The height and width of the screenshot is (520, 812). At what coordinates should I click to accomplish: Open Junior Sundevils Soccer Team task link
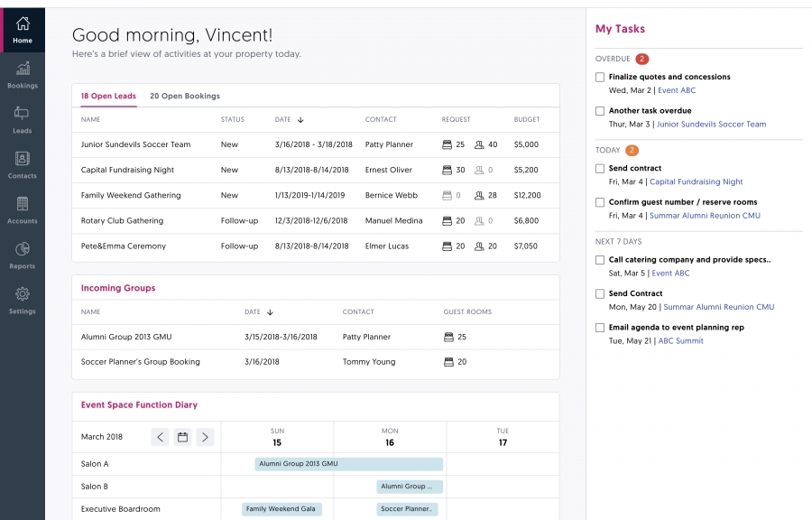tap(711, 125)
